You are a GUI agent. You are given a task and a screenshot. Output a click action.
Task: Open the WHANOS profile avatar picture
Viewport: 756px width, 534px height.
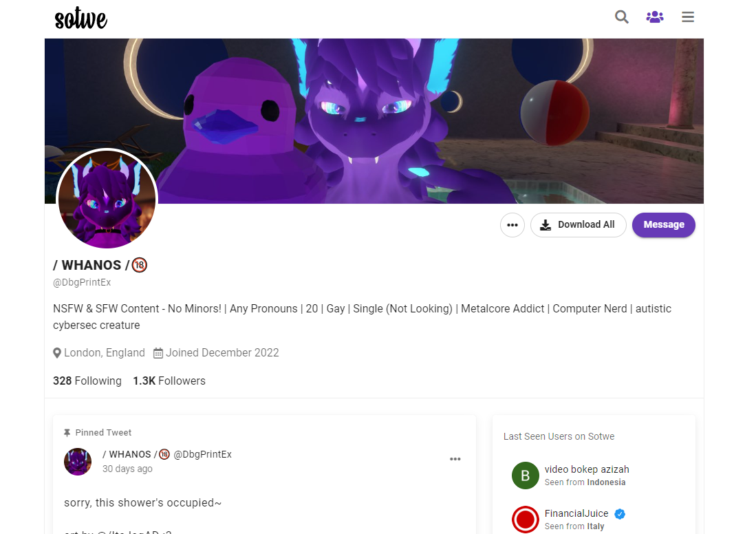pyautogui.click(x=107, y=199)
